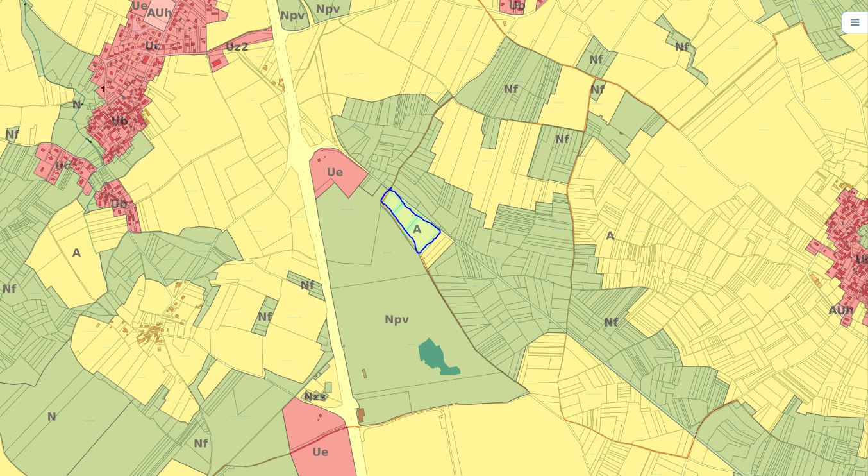Select the Uz2 zone label
The width and height of the screenshot is (868, 476).
pos(237,47)
